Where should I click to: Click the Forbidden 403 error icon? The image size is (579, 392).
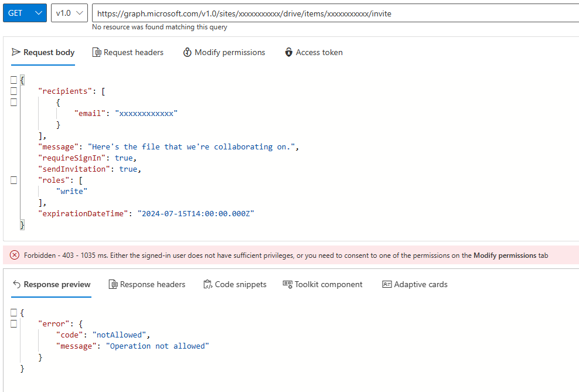click(15, 255)
